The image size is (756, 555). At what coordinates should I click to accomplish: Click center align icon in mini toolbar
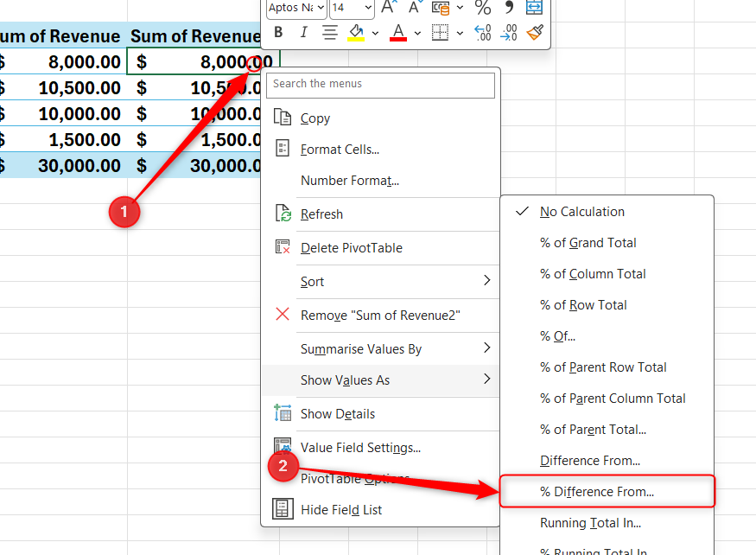click(330, 32)
